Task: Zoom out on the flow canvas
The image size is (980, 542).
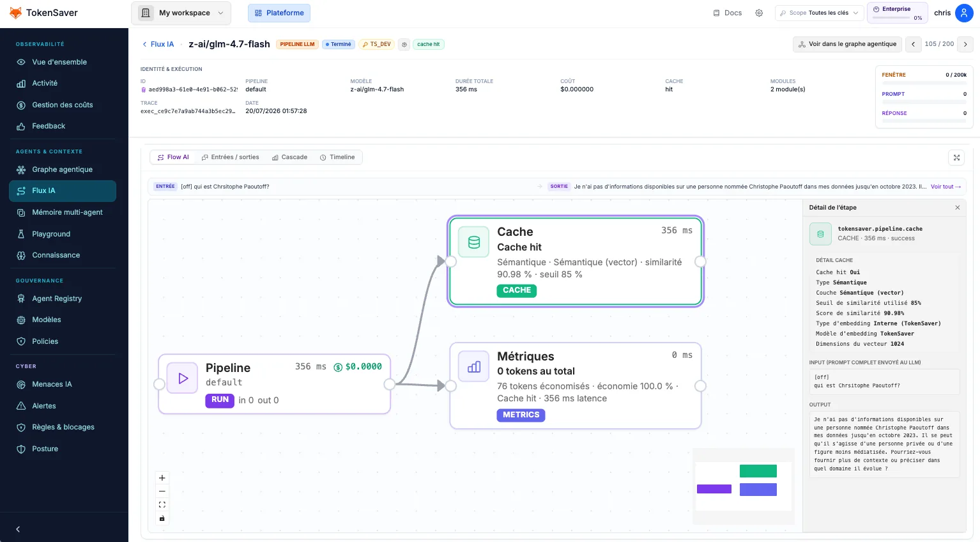Action: pyautogui.click(x=162, y=492)
